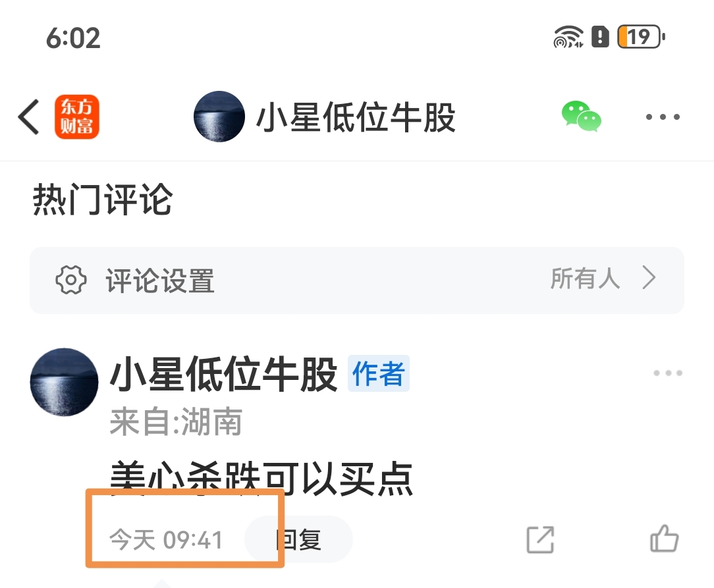Tap the back arrow icon
Screen dimensions: 714x588
[29, 117]
